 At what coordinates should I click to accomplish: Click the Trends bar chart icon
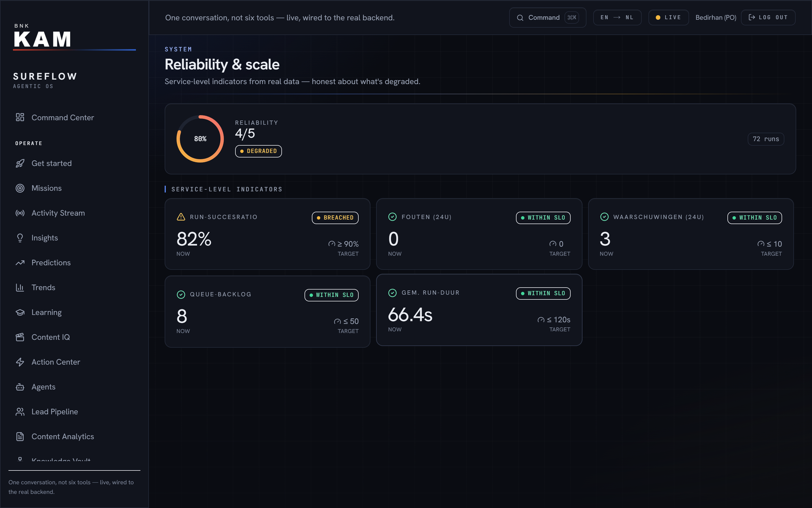tap(20, 287)
